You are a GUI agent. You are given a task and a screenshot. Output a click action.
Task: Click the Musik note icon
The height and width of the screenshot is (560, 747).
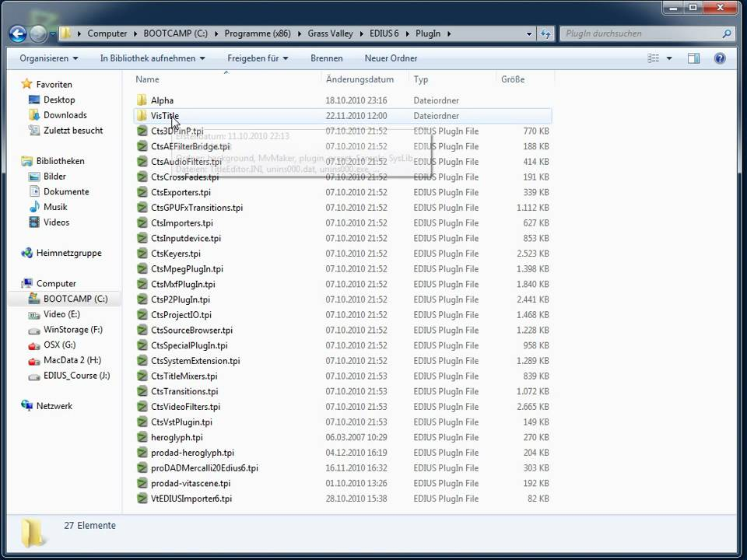[x=33, y=207]
